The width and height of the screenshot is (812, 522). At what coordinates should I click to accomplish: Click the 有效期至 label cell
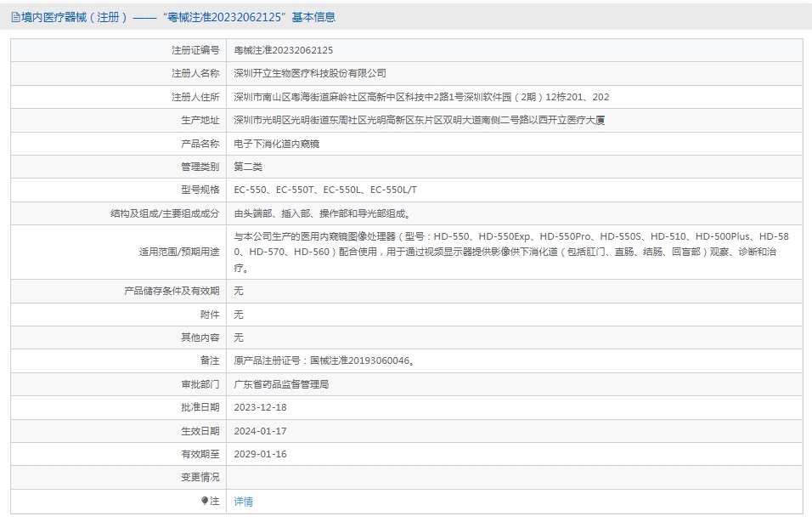pos(119,454)
